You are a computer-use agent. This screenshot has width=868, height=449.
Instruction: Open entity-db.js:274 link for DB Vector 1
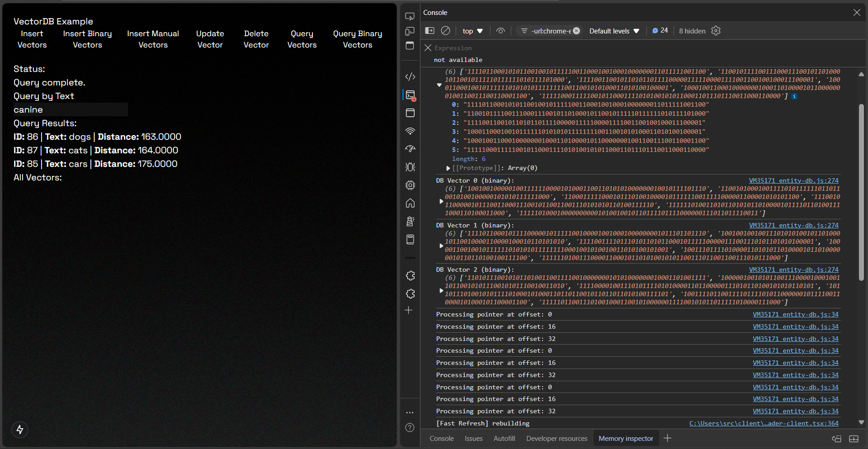point(793,225)
